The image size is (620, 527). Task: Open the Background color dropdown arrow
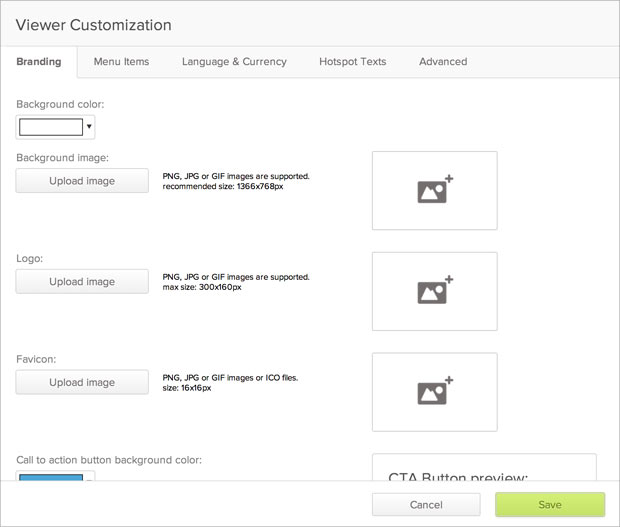click(89, 127)
